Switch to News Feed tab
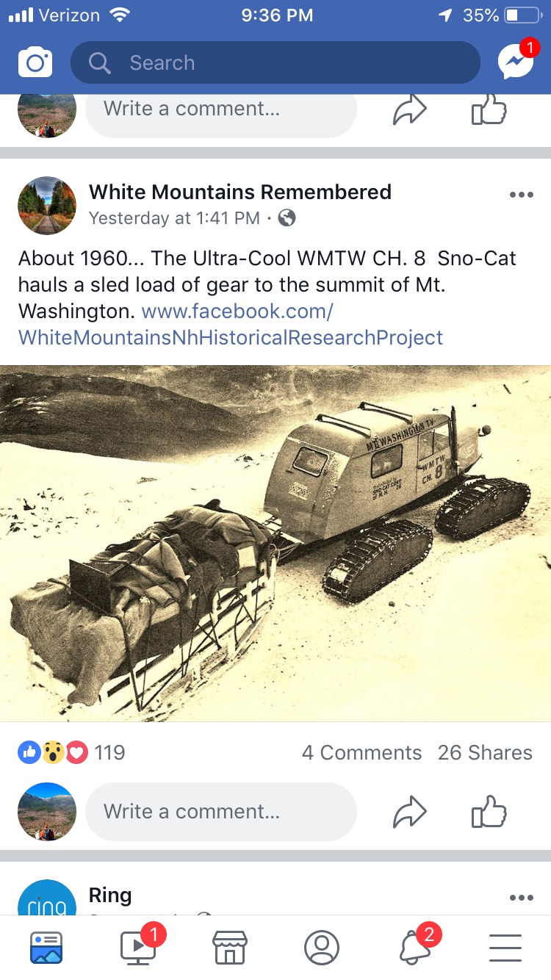Screen dimensions: 551x980 (46, 948)
